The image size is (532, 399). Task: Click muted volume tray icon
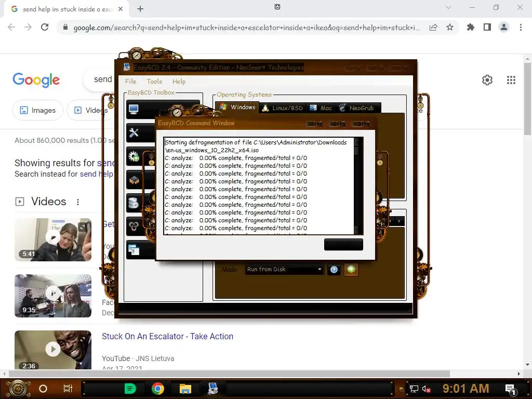426,389
